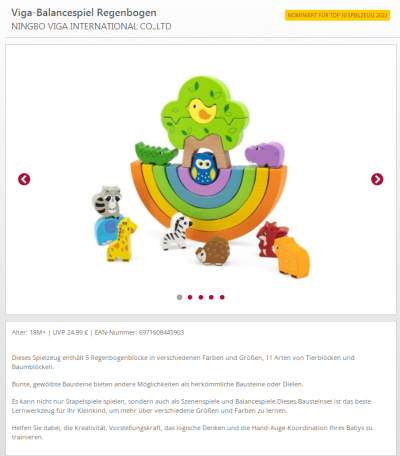400x456 pixels.
Task: Click the yellow "Nominiert für Top 10 Spielzeug 2022" badge
Action: (x=337, y=15)
